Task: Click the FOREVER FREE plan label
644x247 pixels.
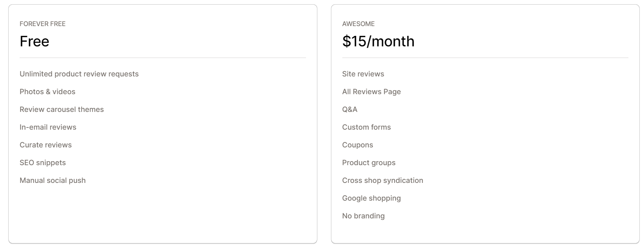Action: (x=42, y=24)
